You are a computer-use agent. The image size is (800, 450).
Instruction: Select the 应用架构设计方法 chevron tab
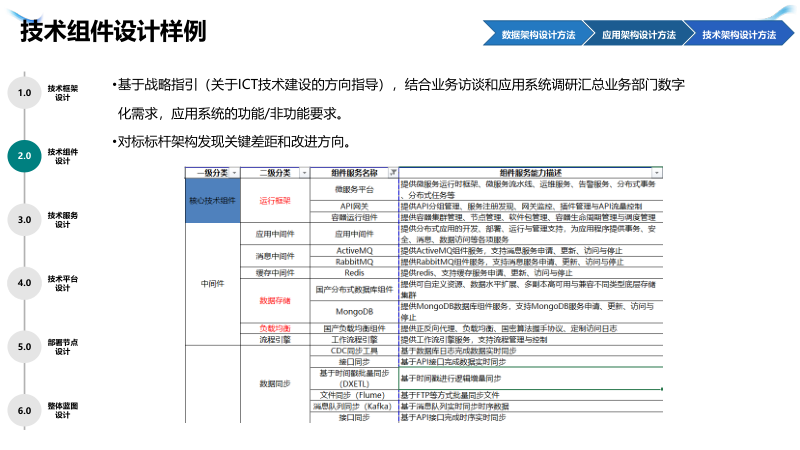tap(639, 35)
